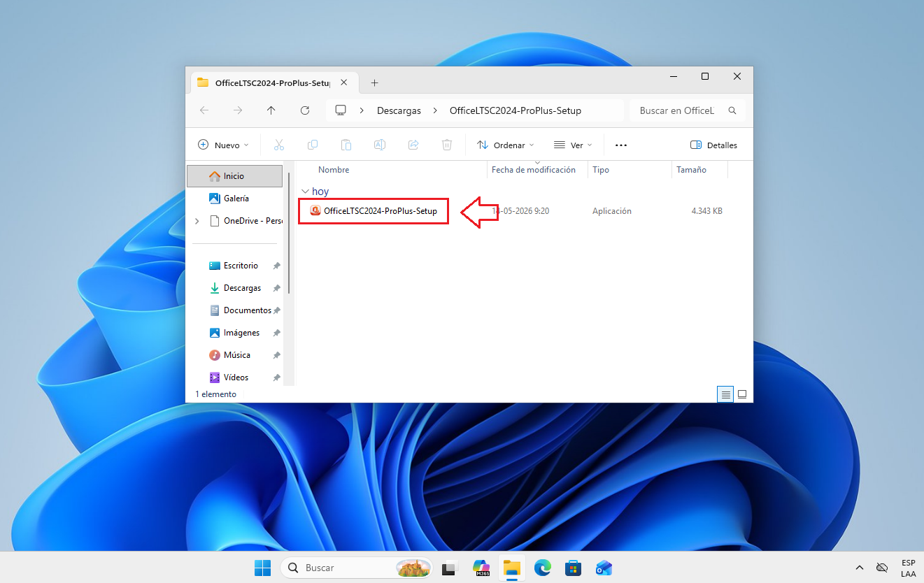The width and height of the screenshot is (924, 583).
Task: Click the taskbar Buscar search box
Action: point(355,568)
